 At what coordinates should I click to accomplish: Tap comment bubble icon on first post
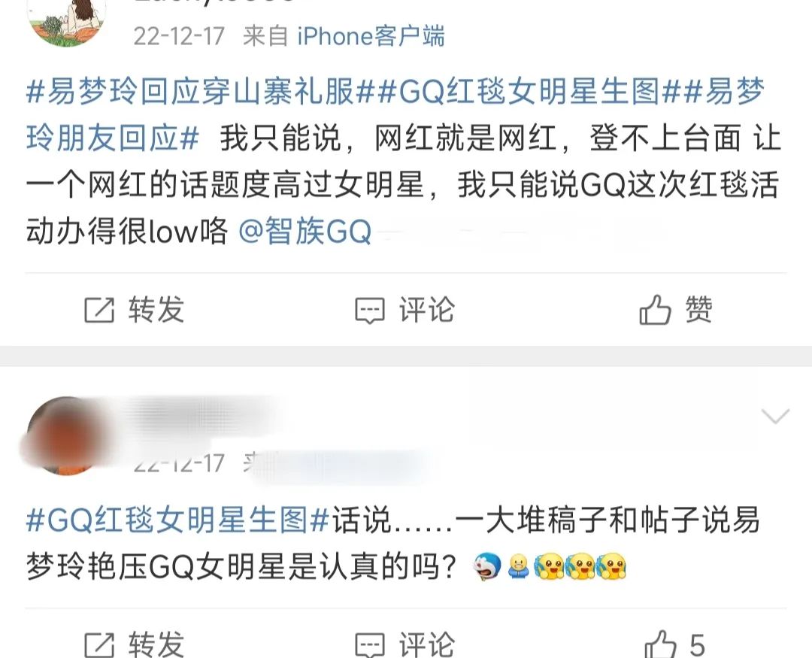tap(370, 311)
